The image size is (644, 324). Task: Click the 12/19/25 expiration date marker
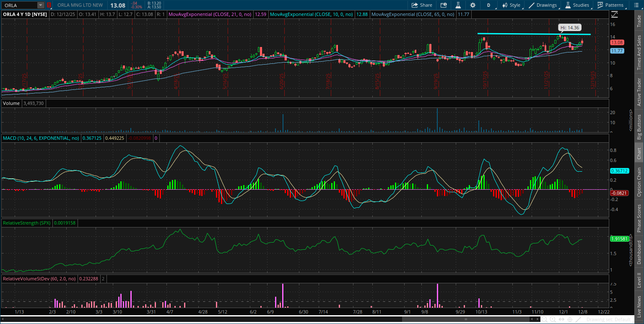click(x=593, y=79)
